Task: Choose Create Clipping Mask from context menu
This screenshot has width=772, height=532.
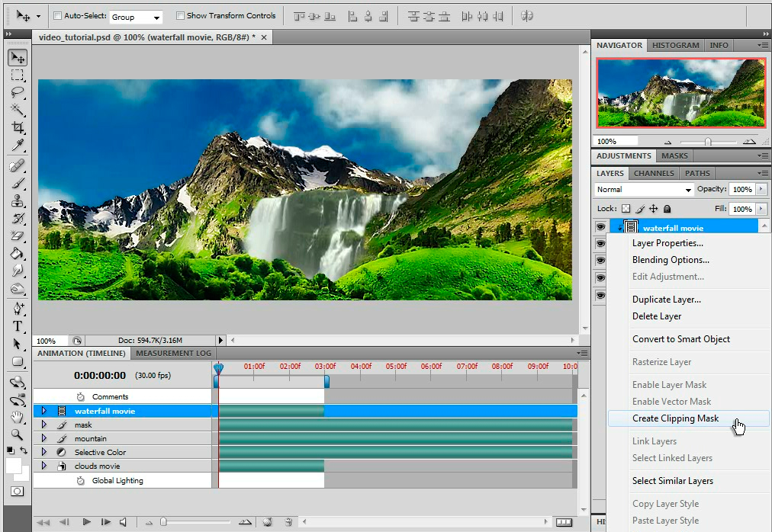Action: coord(688,418)
